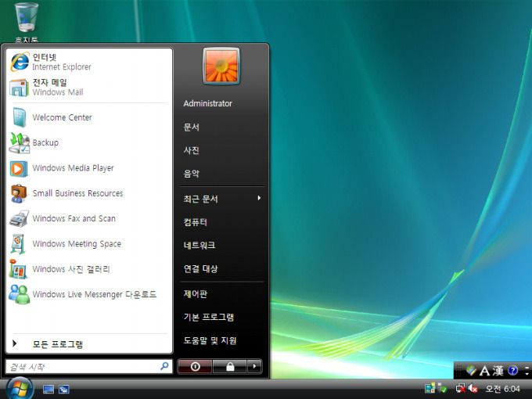Screen dimensions: 532x399
Task: Open the Welcome Center icon
Action: tap(19, 117)
